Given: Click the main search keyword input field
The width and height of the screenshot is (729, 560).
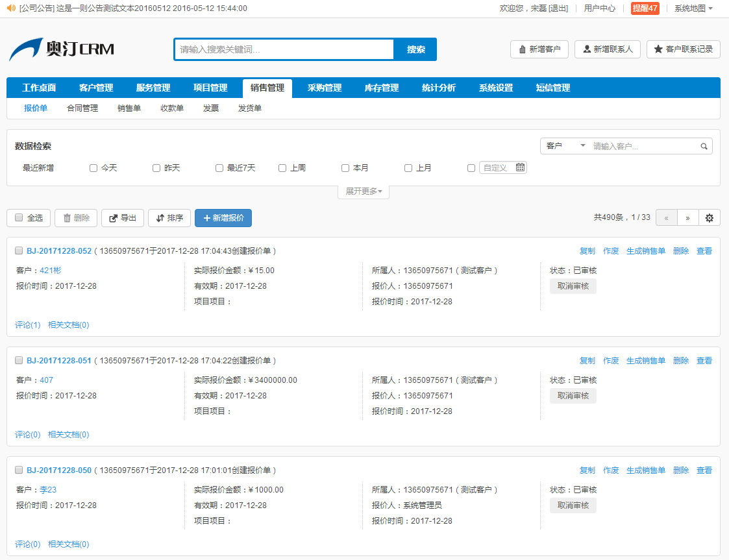Looking at the screenshot, I should click(x=284, y=49).
